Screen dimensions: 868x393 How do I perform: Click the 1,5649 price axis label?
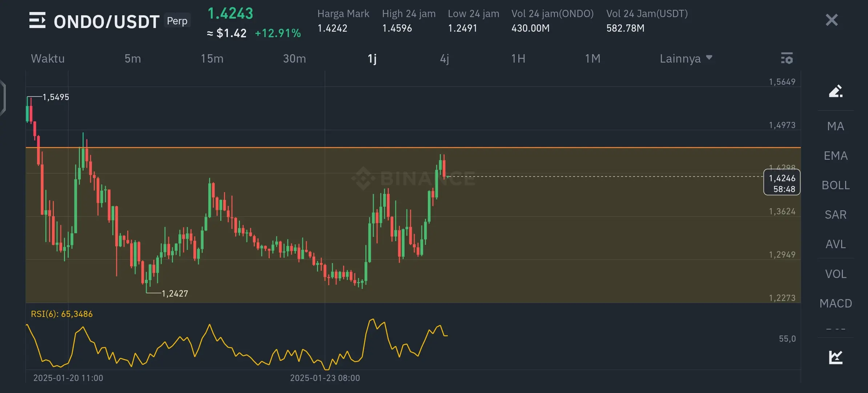(x=782, y=82)
